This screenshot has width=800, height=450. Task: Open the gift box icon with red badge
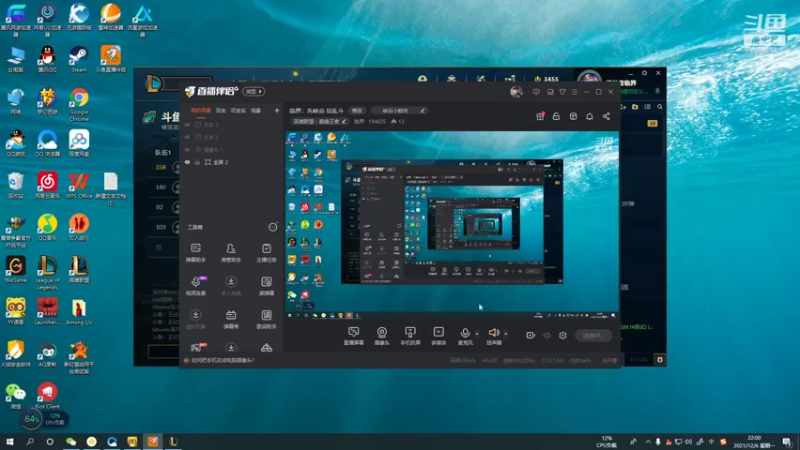point(540,116)
